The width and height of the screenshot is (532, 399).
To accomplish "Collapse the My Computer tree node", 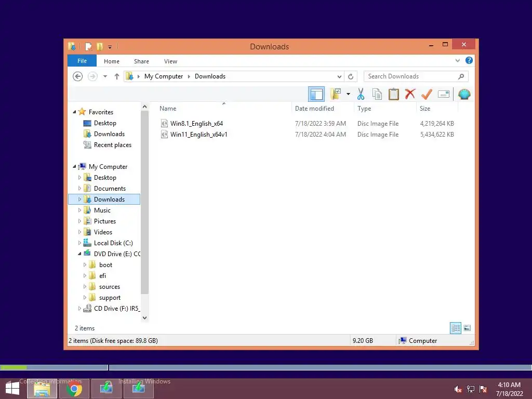I will point(74,167).
